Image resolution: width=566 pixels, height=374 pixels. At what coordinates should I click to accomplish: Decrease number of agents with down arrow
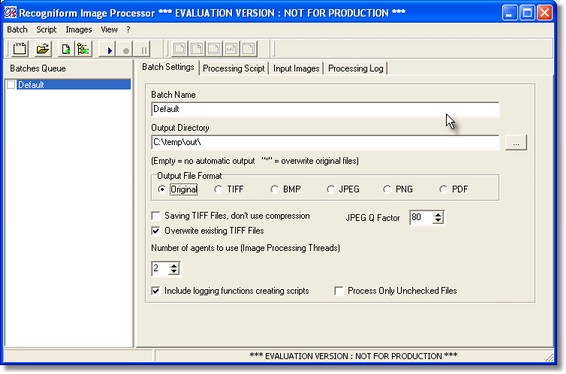pos(174,271)
